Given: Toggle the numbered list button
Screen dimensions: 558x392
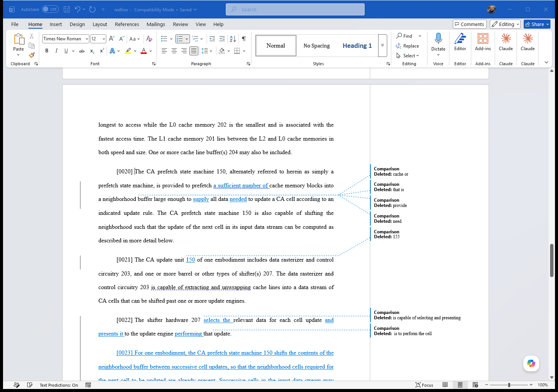Looking at the screenshot, I should (180, 39).
